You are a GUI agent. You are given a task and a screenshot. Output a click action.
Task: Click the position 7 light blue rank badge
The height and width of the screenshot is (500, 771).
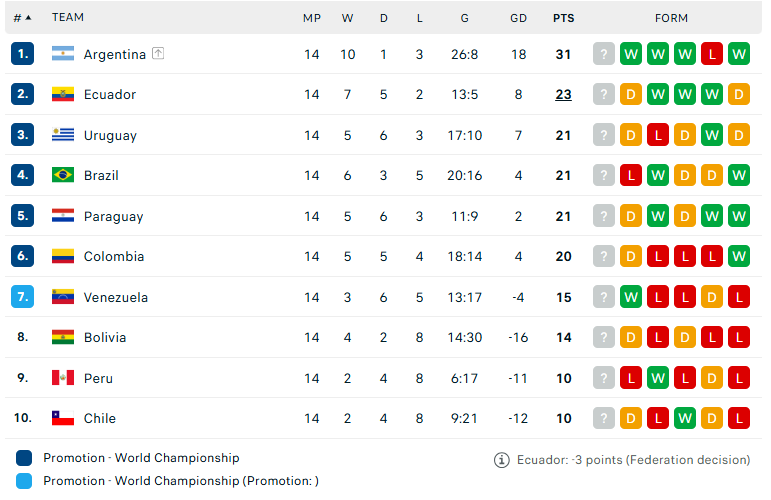pos(23,296)
